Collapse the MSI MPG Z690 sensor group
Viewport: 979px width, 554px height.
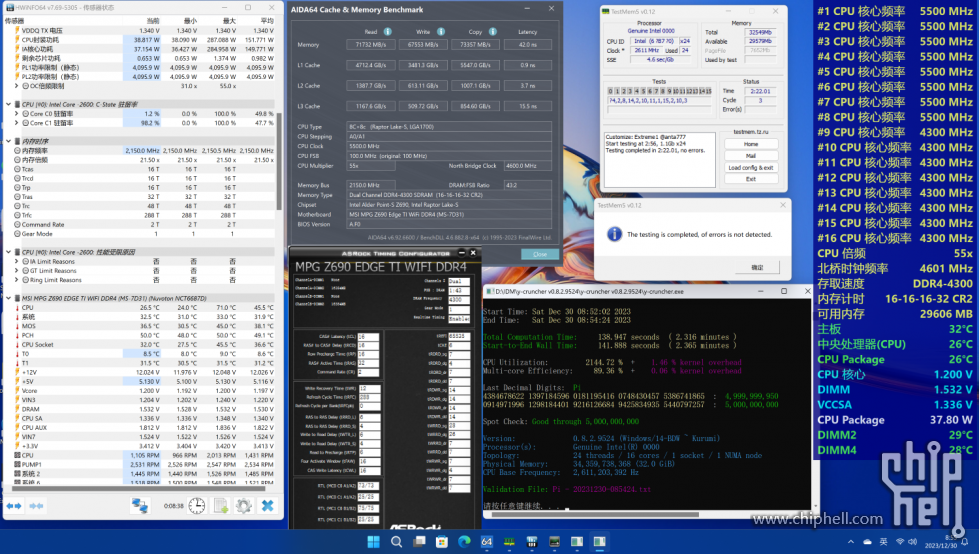[9, 299]
